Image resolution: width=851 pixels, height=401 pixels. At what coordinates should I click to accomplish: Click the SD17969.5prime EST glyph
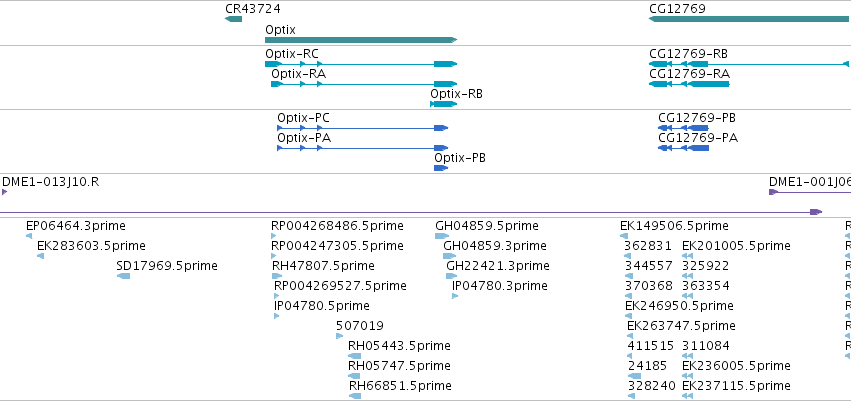[x=123, y=276]
